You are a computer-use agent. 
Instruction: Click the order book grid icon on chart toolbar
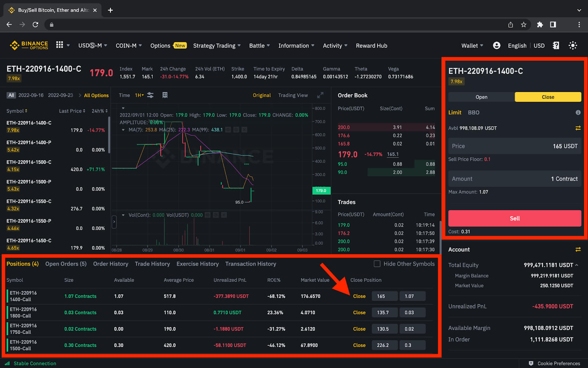[x=165, y=95]
